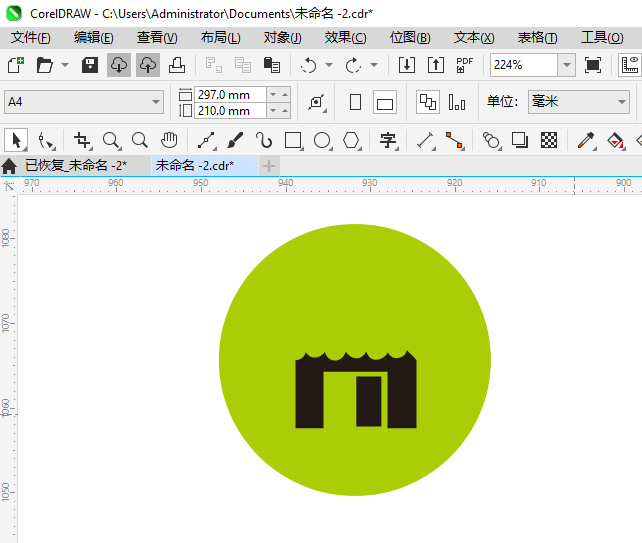642x543 pixels.
Task: Toggle the rulers display icon
Action: (x=630, y=65)
